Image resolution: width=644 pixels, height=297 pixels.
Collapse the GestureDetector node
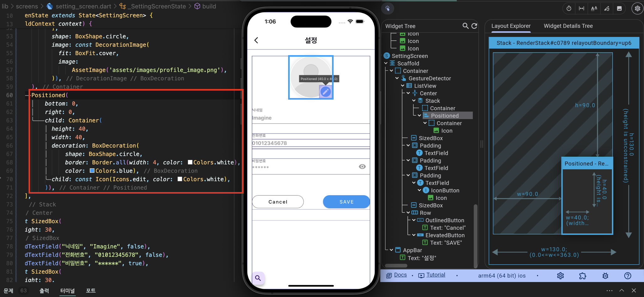(x=397, y=78)
